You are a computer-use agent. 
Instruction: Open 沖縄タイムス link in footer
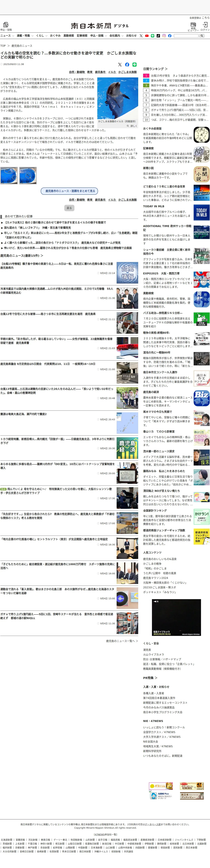101,852
